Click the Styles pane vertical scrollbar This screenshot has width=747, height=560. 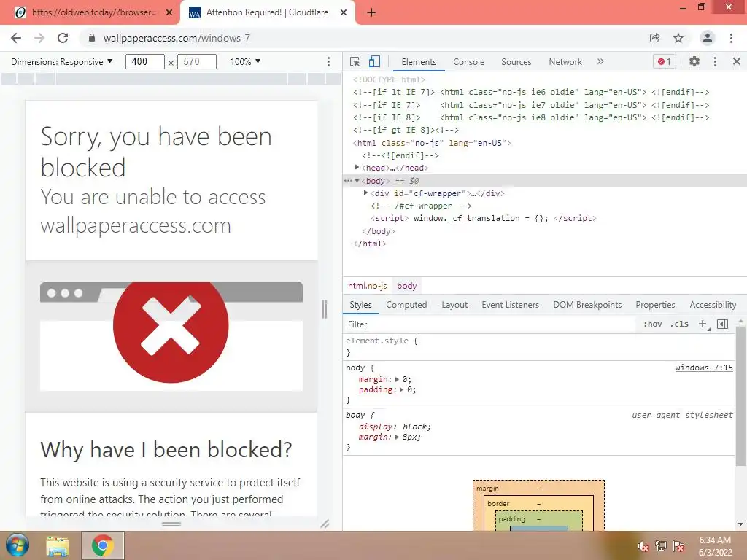(x=740, y=396)
